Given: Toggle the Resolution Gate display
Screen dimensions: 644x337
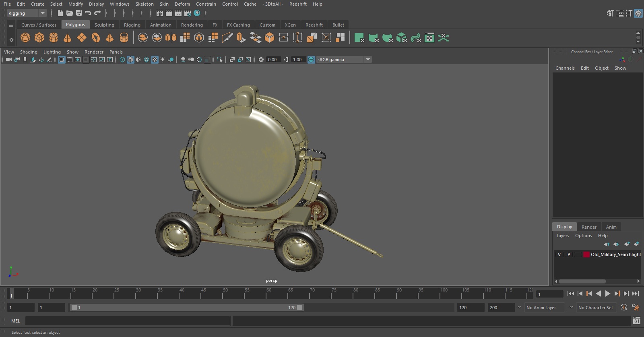Looking at the screenshot, I should click(78, 60).
